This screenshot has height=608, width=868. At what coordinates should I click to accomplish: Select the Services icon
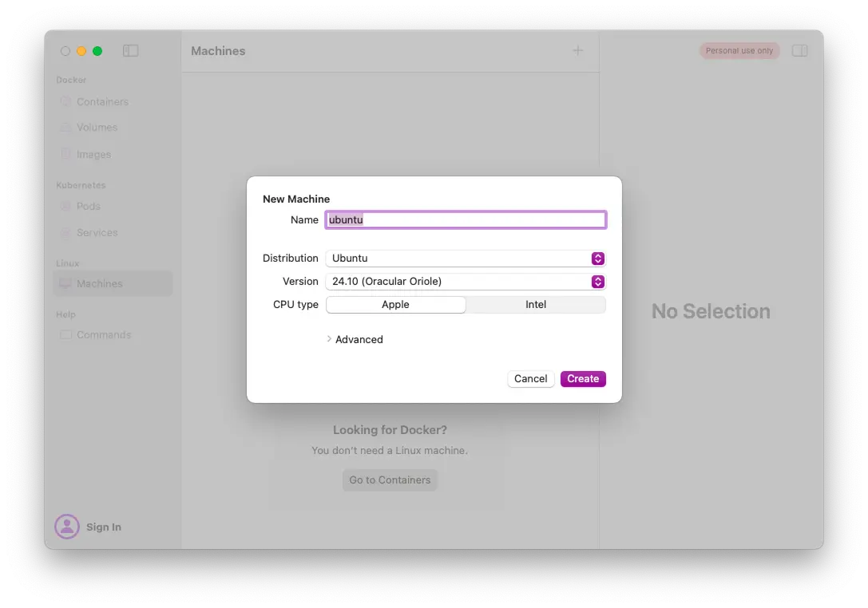coord(67,232)
